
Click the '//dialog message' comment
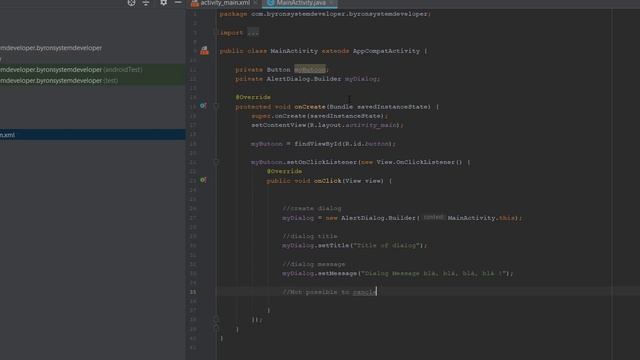click(x=313, y=264)
